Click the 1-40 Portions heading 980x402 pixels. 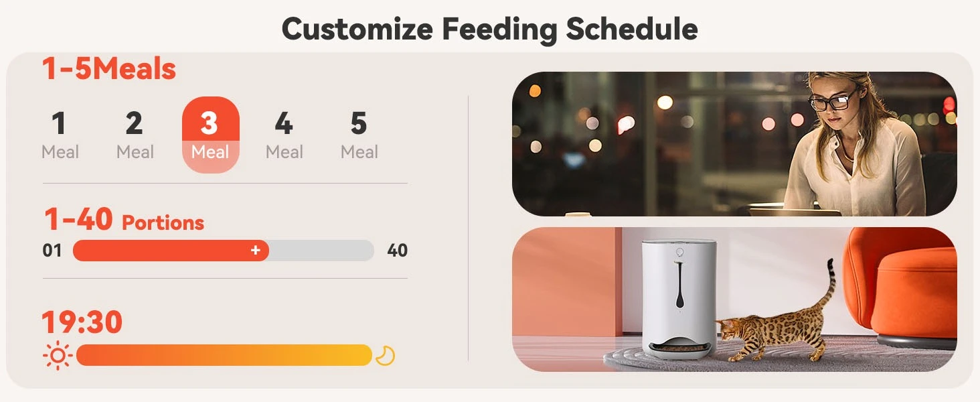coord(125,220)
